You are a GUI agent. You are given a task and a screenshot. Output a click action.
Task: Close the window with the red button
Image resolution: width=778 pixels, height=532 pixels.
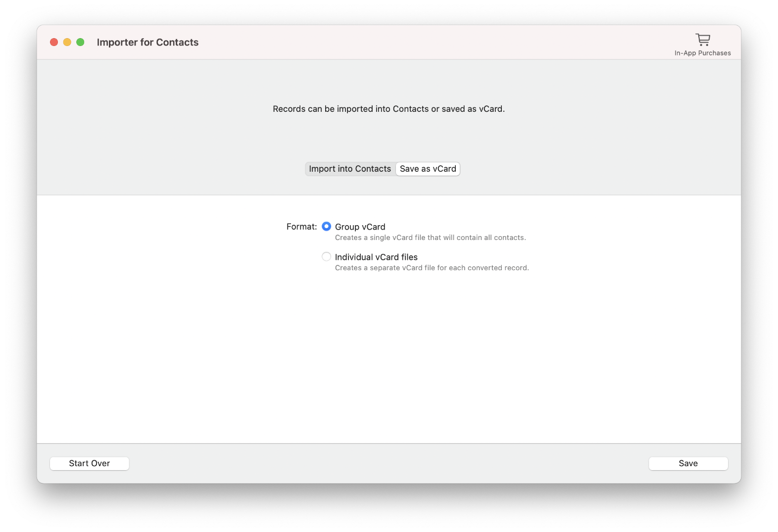click(x=54, y=42)
